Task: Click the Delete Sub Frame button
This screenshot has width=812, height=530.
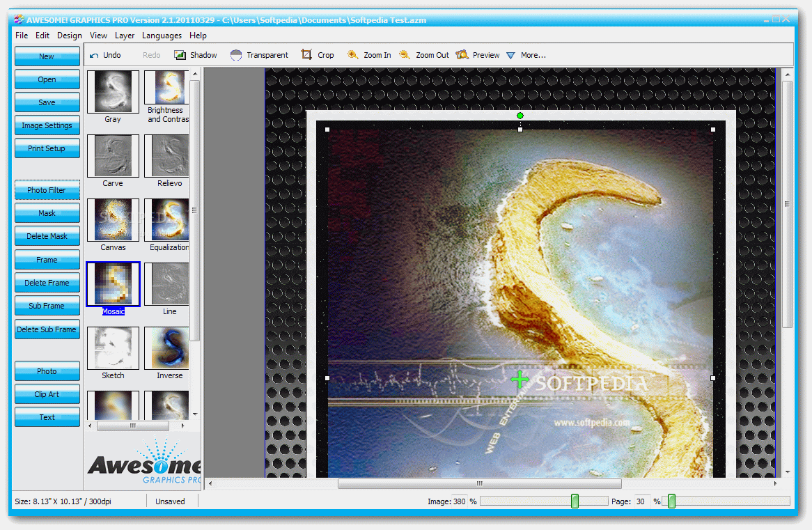Action: click(x=47, y=329)
